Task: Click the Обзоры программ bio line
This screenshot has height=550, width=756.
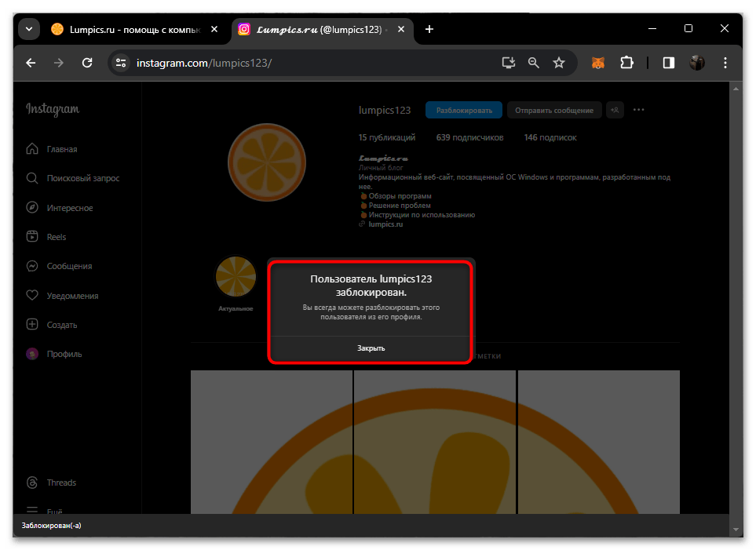Action: (400, 195)
